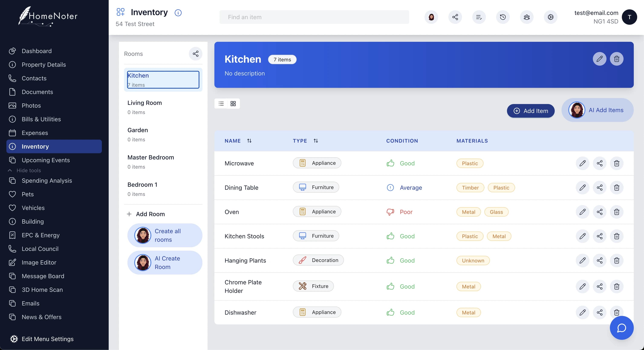Click the AI Add Items button
644x350 pixels.
tap(597, 110)
